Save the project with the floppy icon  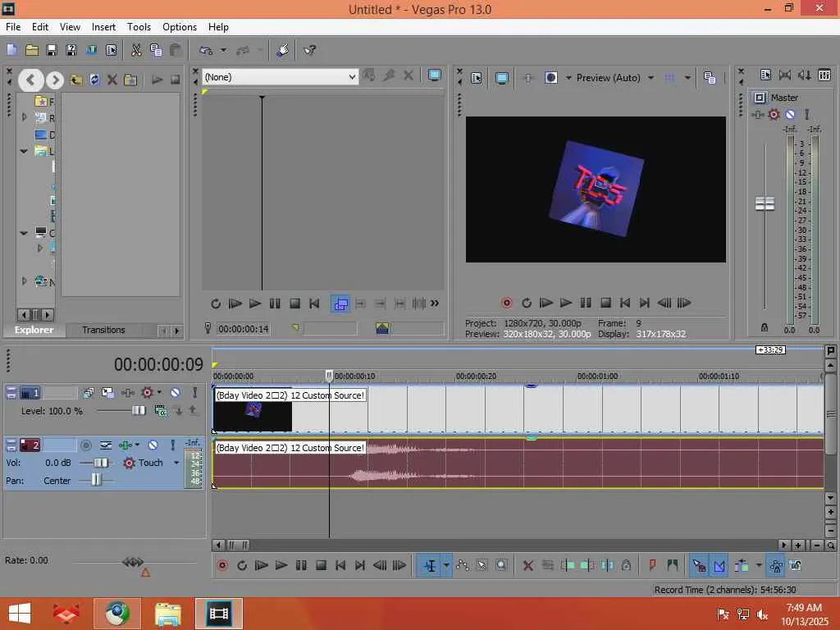[52, 50]
